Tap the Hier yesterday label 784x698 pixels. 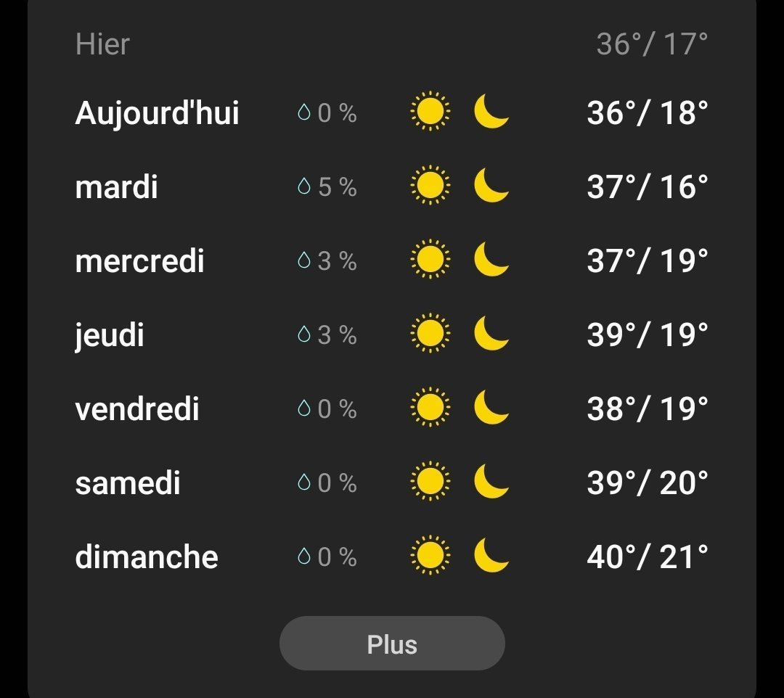point(102,44)
